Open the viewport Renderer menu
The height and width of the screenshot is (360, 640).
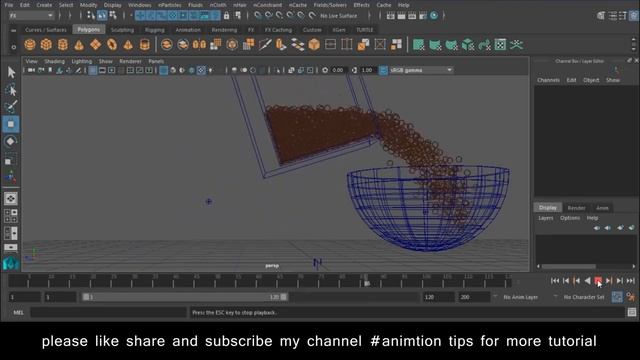130,61
